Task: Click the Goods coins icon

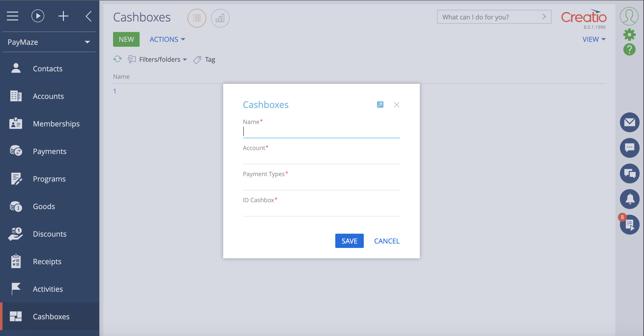Action: coord(16,206)
